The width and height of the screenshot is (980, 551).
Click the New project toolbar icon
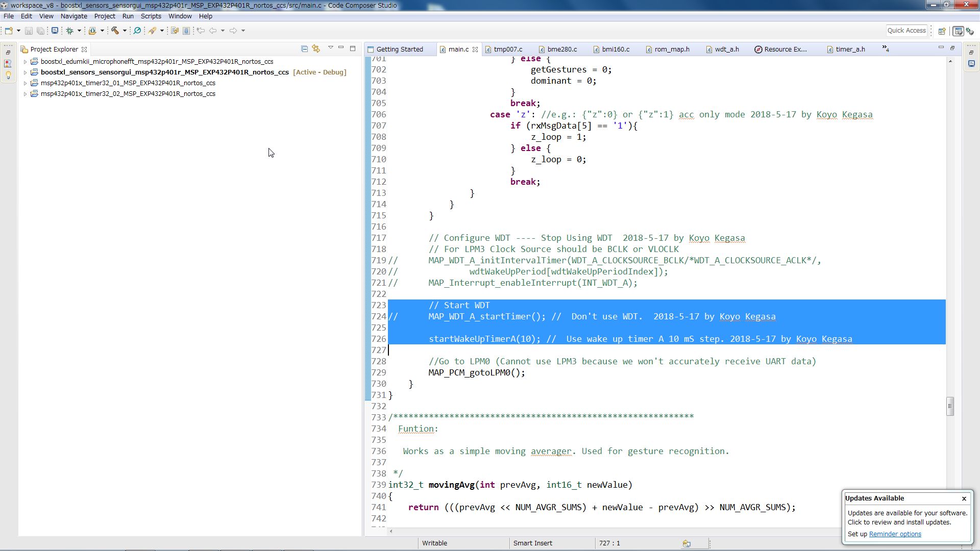click(x=9, y=31)
